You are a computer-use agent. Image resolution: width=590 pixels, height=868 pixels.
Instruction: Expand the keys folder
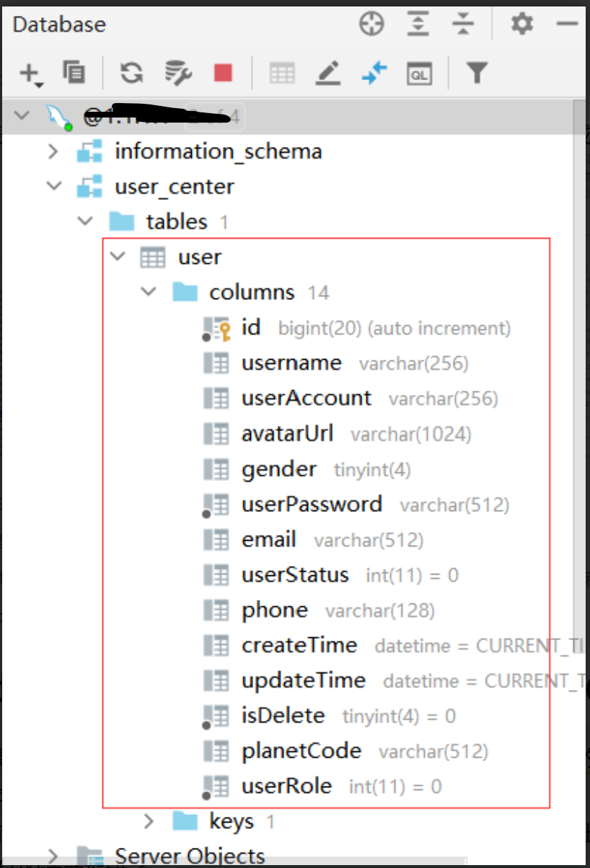(x=149, y=821)
